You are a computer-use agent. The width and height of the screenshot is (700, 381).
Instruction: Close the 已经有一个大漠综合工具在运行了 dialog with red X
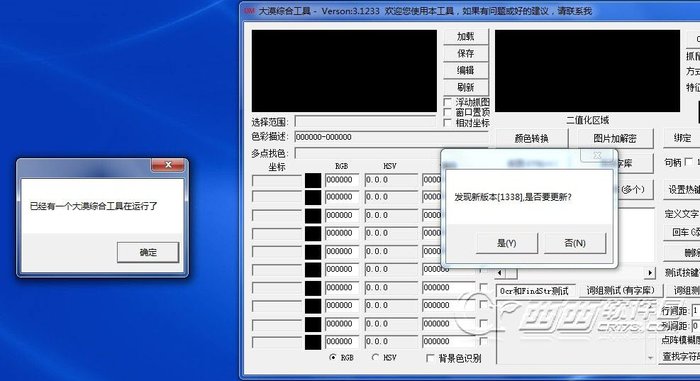[168, 165]
